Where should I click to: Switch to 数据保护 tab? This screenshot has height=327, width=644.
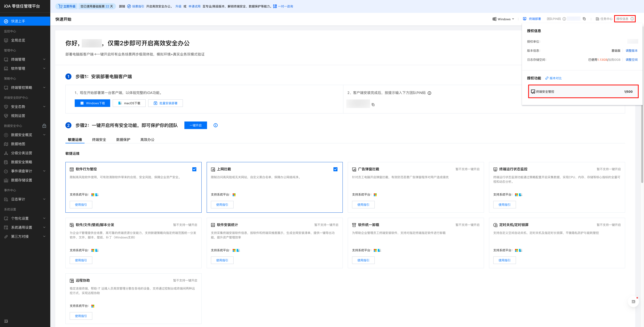pyautogui.click(x=123, y=139)
